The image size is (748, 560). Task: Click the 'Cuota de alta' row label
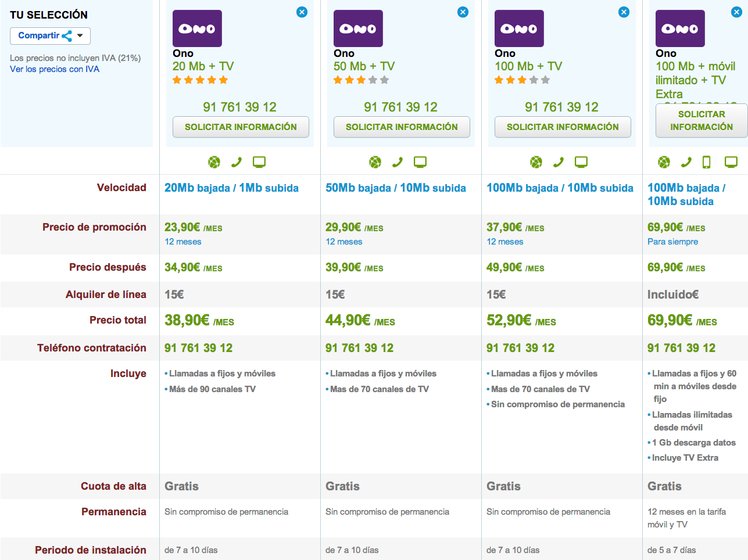113,486
